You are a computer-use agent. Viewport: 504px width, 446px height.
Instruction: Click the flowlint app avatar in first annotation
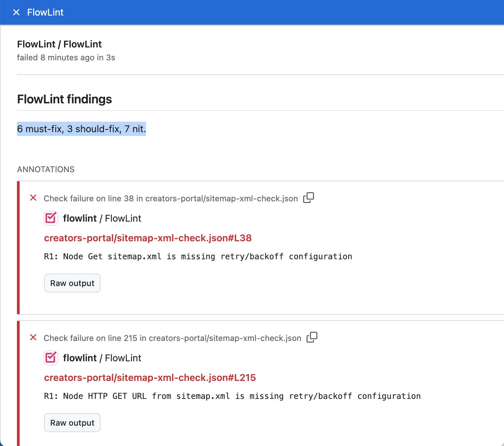point(51,218)
